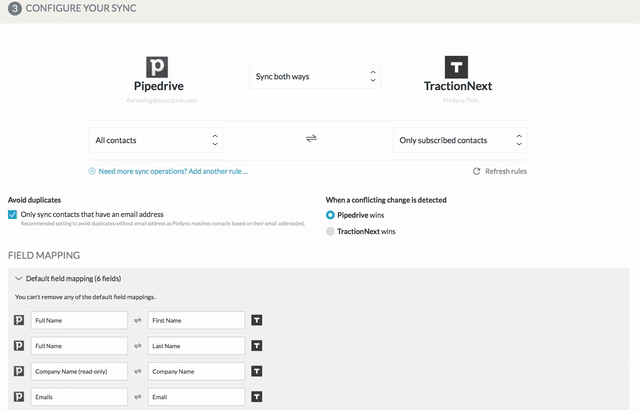Click the TractionNext Company Name field
This screenshot has width=640, height=410.
196,371
